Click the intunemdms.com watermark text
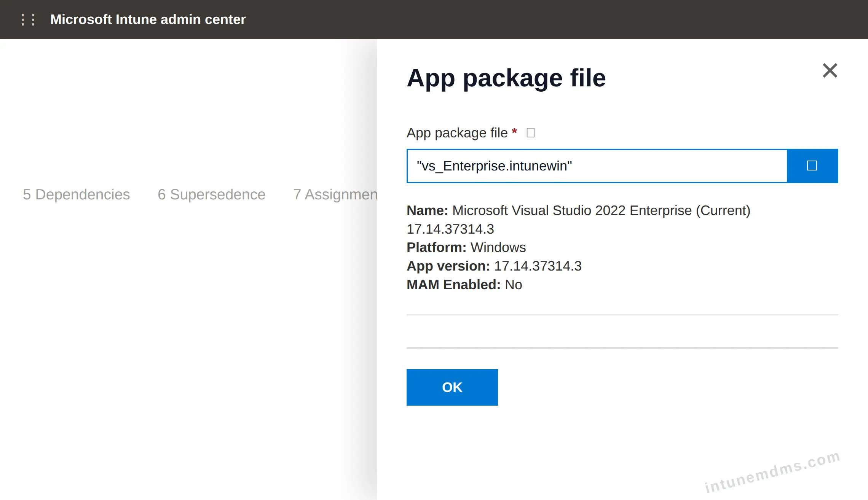 (x=772, y=472)
